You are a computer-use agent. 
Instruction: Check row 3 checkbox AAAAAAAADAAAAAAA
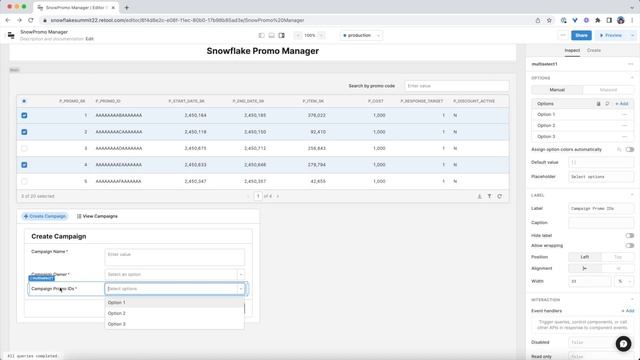(24, 149)
